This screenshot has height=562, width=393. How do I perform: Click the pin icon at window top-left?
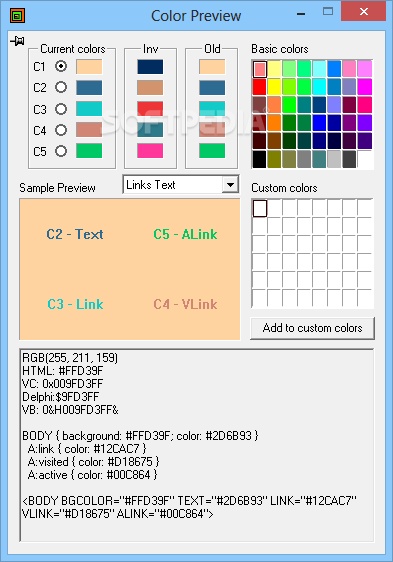17,41
